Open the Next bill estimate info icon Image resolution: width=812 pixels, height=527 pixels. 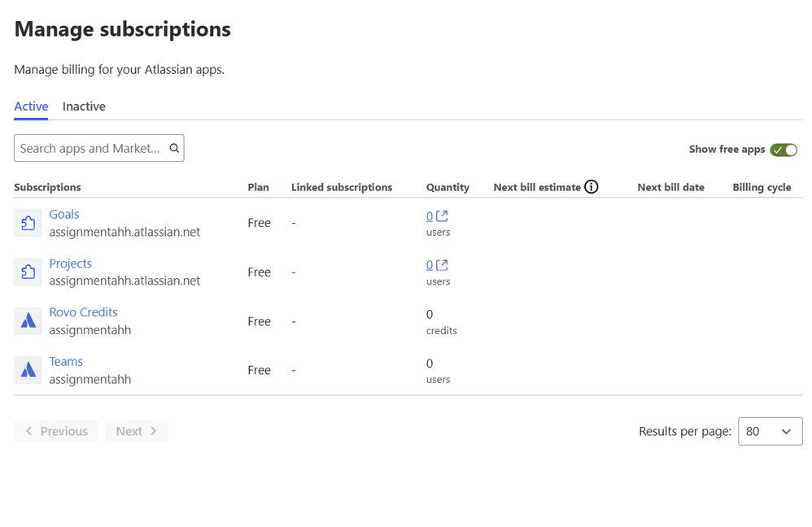coord(591,187)
